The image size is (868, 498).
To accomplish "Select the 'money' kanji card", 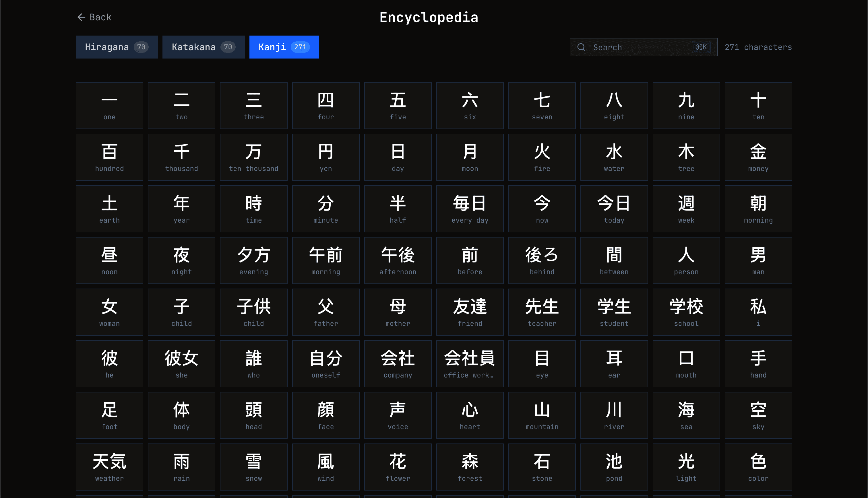I will tap(758, 157).
